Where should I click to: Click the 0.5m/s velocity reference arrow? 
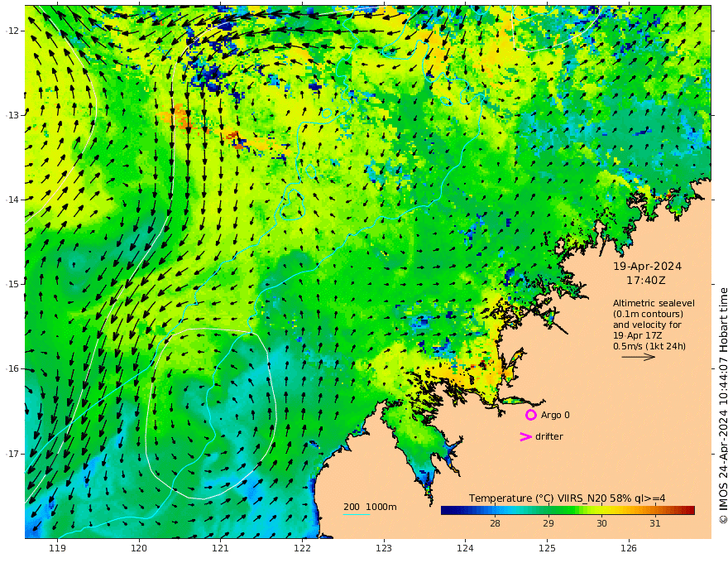click(x=639, y=357)
